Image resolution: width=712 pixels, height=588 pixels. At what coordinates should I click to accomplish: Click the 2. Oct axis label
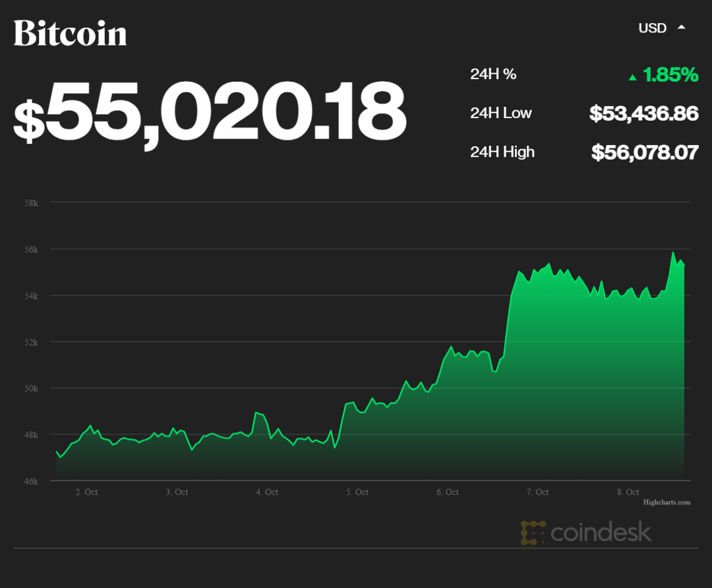[86, 492]
